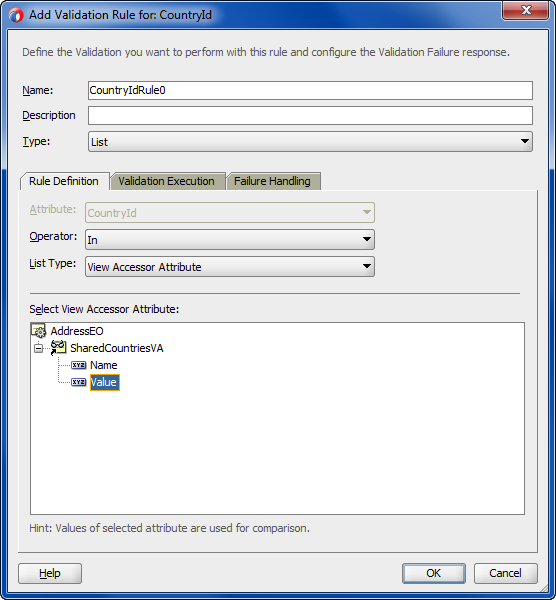Click the Value attribute XYZ icon
556x600 pixels.
tap(78, 382)
